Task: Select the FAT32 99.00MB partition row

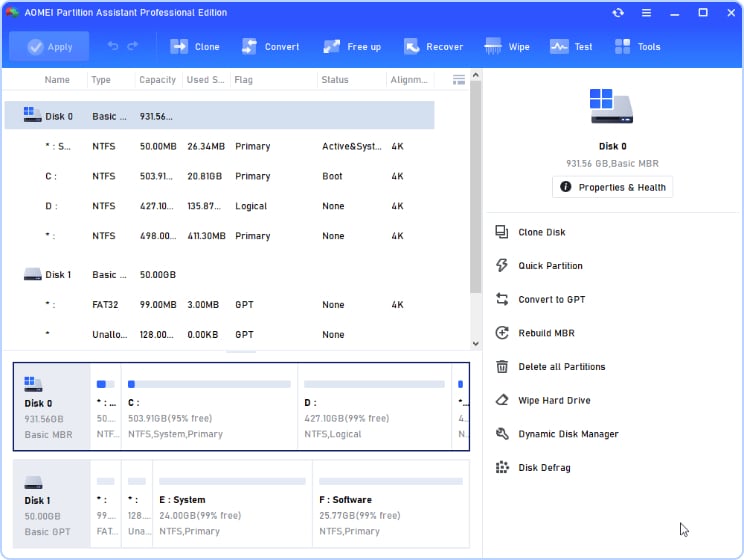Action: point(219,305)
